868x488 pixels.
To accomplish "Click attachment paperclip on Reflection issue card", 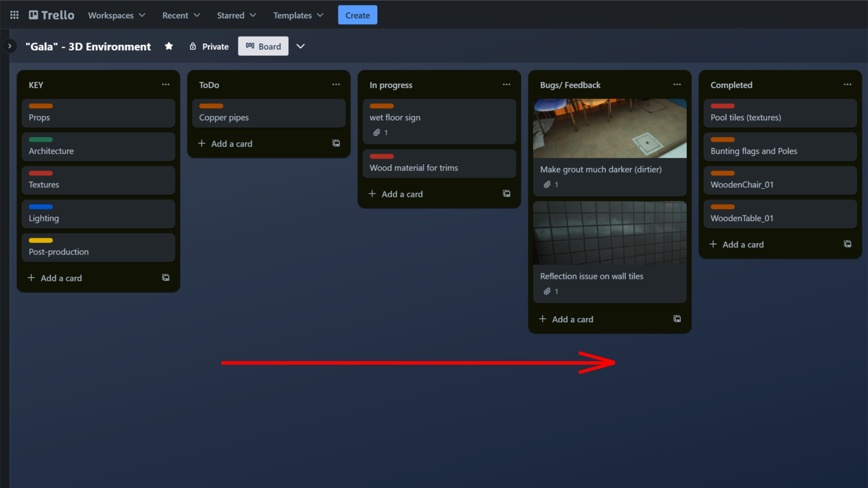I will coord(547,291).
